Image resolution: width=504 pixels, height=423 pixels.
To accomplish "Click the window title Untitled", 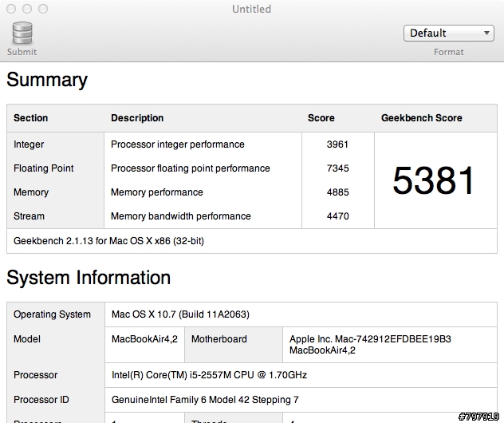I will (252, 9).
